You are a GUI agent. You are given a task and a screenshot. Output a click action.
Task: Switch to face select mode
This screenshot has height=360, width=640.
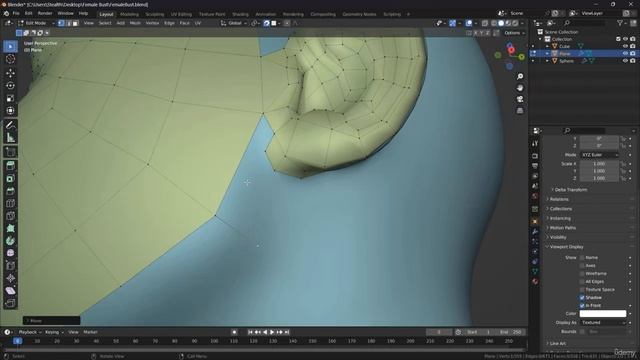point(75,23)
